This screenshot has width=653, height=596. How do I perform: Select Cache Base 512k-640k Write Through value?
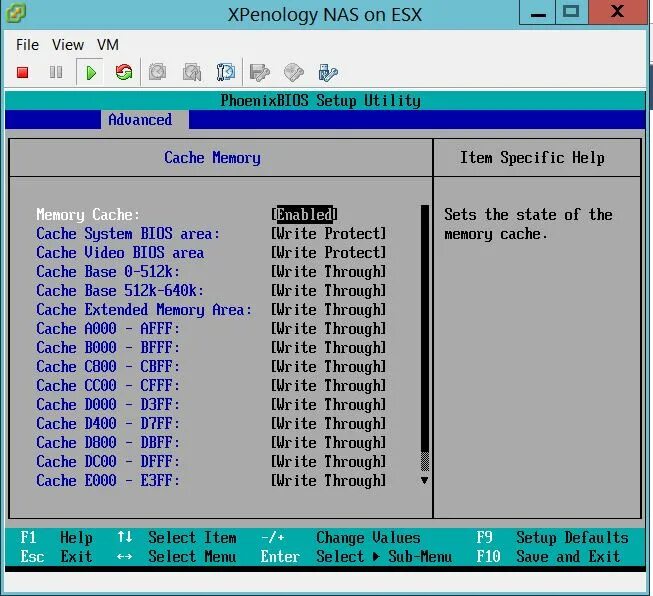(329, 291)
